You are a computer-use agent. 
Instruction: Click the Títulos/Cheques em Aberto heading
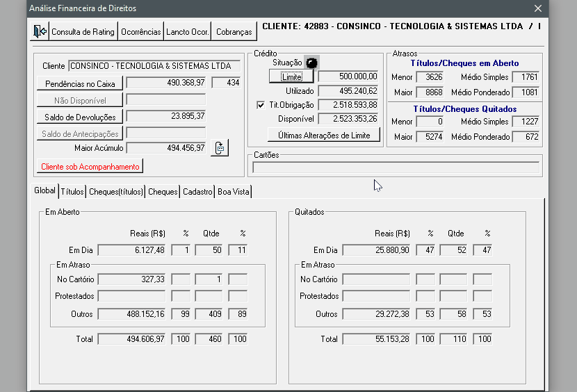[x=465, y=63]
